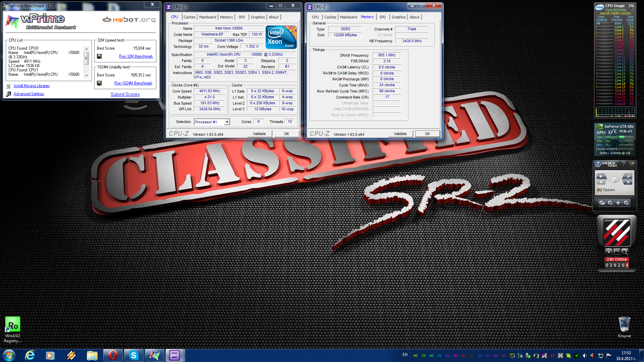Click the save icon under 1024M stability test
Screen dimensions: 644x362
(99, 83)
